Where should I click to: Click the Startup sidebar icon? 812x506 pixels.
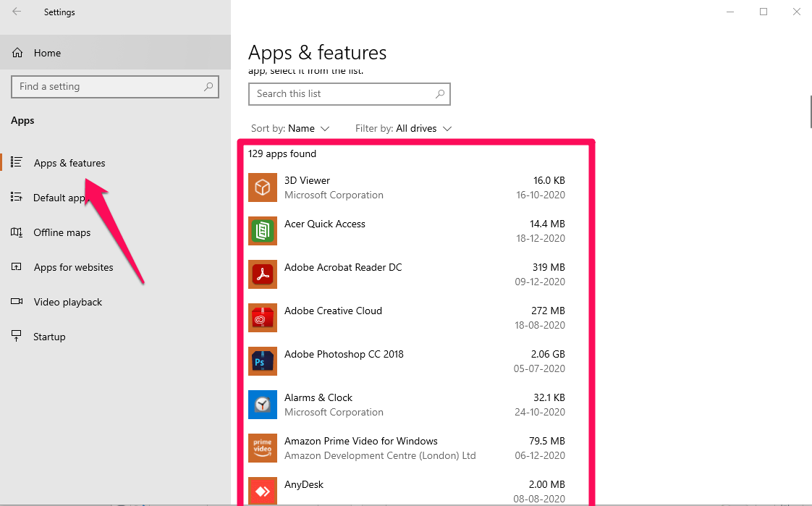17,337
